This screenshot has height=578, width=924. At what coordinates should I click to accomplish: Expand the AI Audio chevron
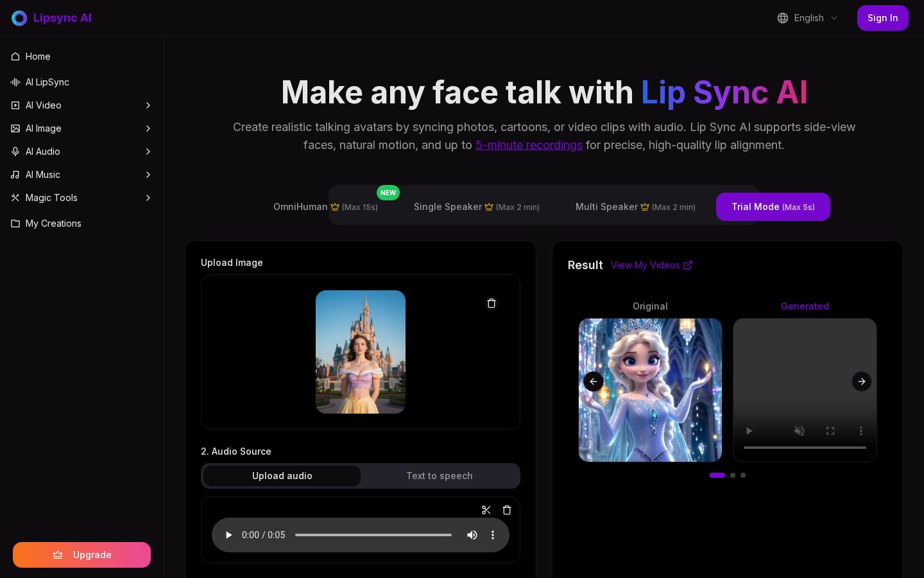148,152
